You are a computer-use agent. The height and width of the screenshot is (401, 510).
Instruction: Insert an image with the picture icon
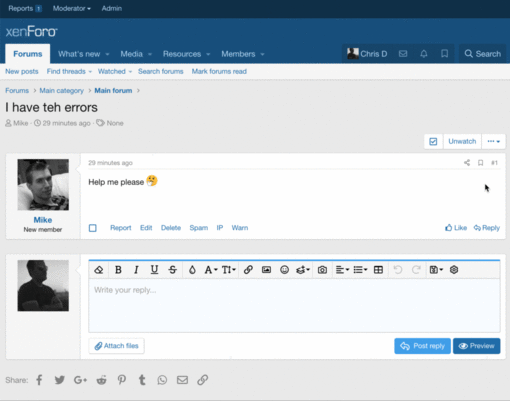(x=266, y=270)
